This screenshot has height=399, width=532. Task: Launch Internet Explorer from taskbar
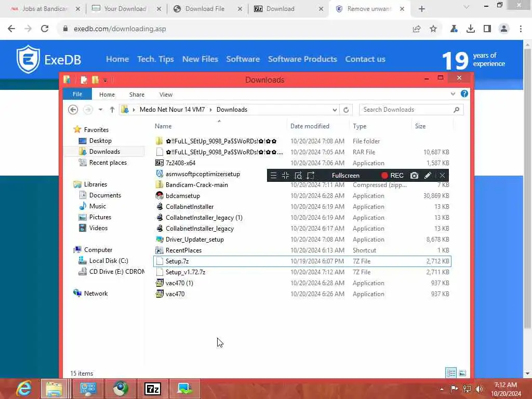[23, 389]
